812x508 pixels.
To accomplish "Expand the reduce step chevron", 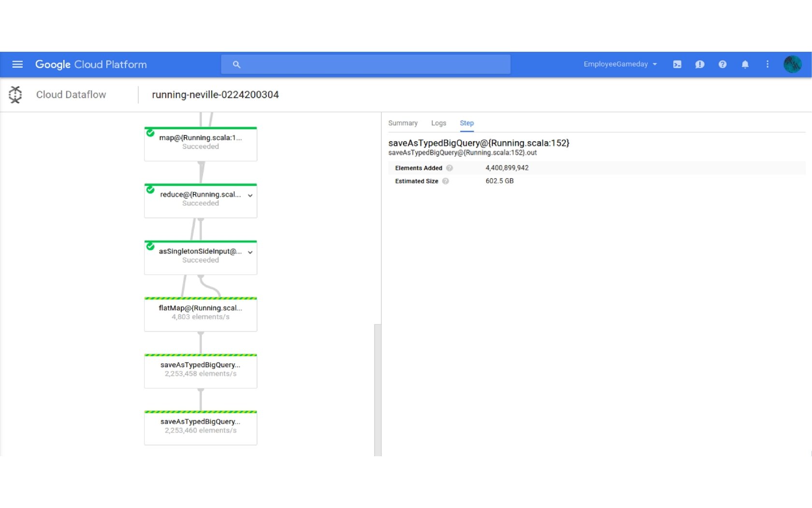I will pos(250,195).
